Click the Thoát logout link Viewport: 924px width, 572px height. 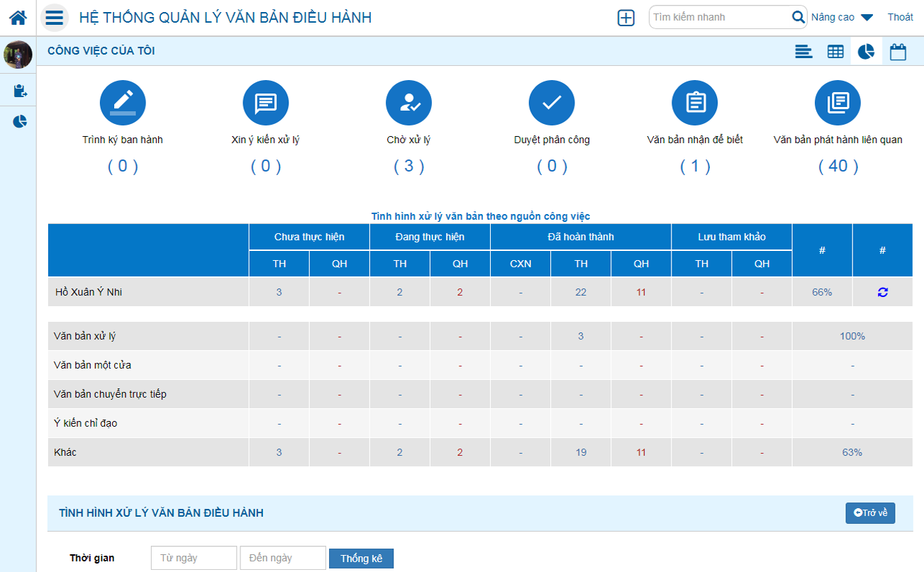point(901,17)
